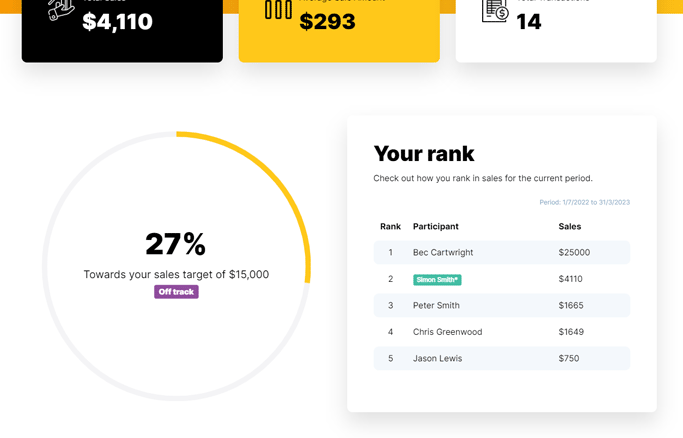
Task: Click the bar chart average sale icon
Action: click(x=278, y=9)
